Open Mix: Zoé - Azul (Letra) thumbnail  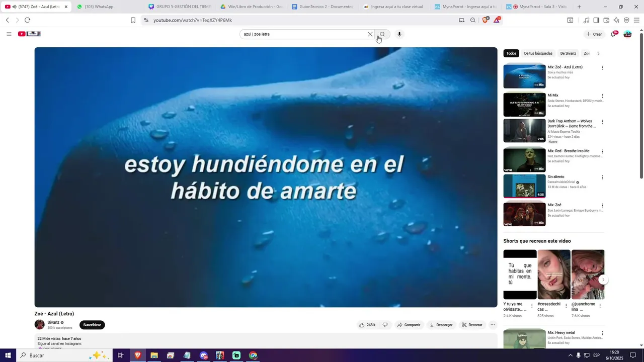tap(524, 76)
